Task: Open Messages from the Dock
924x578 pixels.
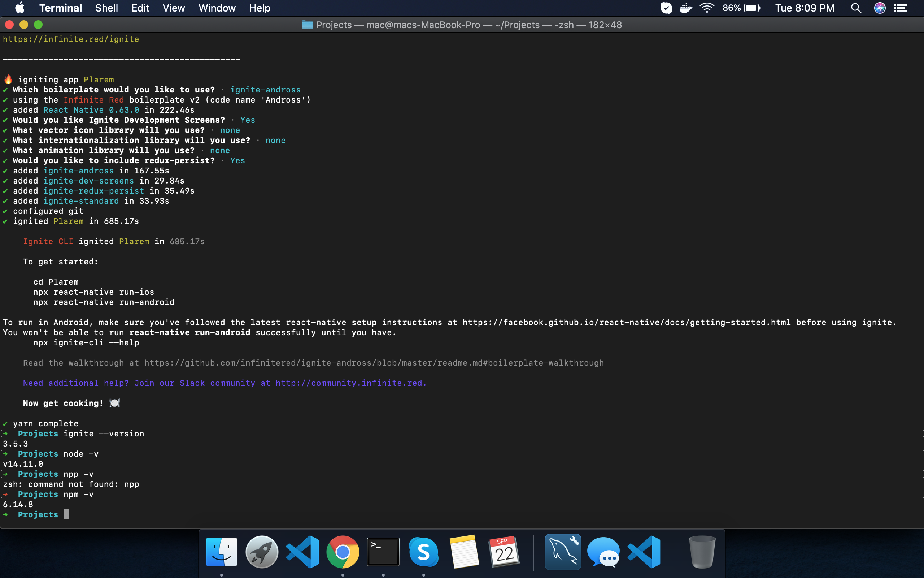Action: [603, 552]
